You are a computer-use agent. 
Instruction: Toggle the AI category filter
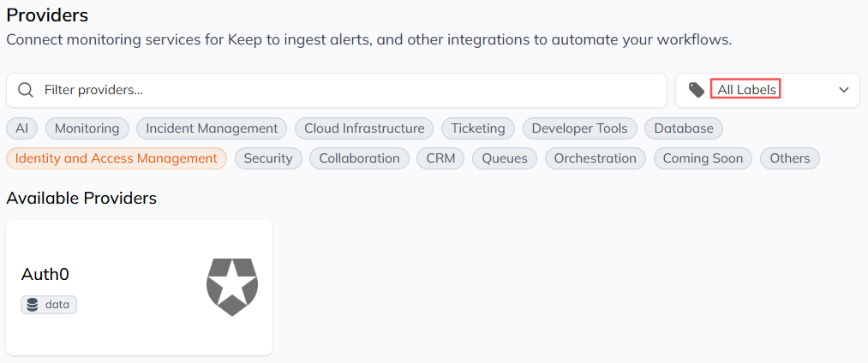[x=21, y=128]
